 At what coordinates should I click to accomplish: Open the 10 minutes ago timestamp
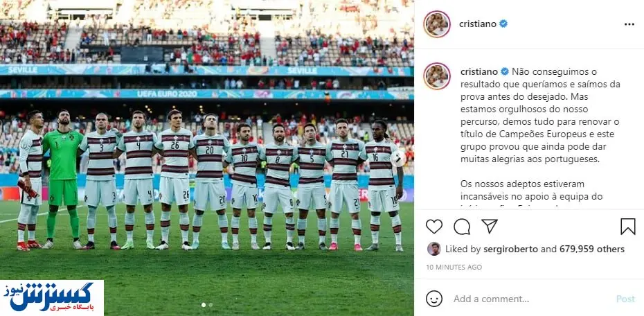454,267
